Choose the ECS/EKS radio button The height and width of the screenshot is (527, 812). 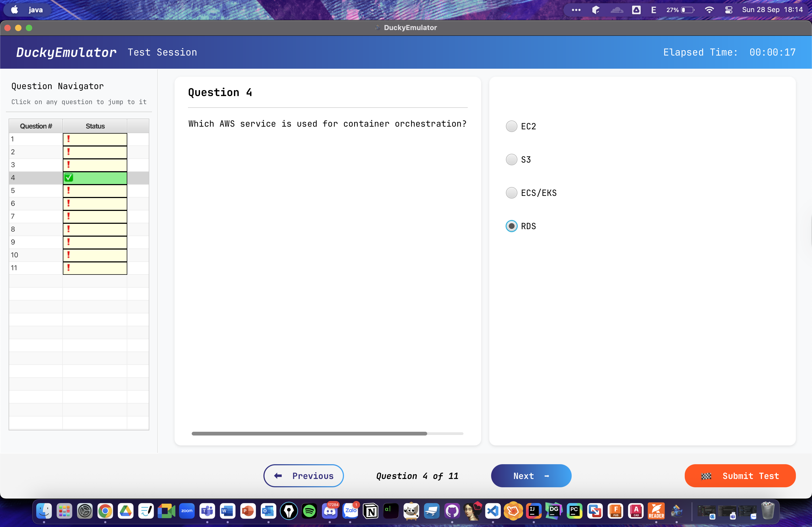[x=511, y=193]
